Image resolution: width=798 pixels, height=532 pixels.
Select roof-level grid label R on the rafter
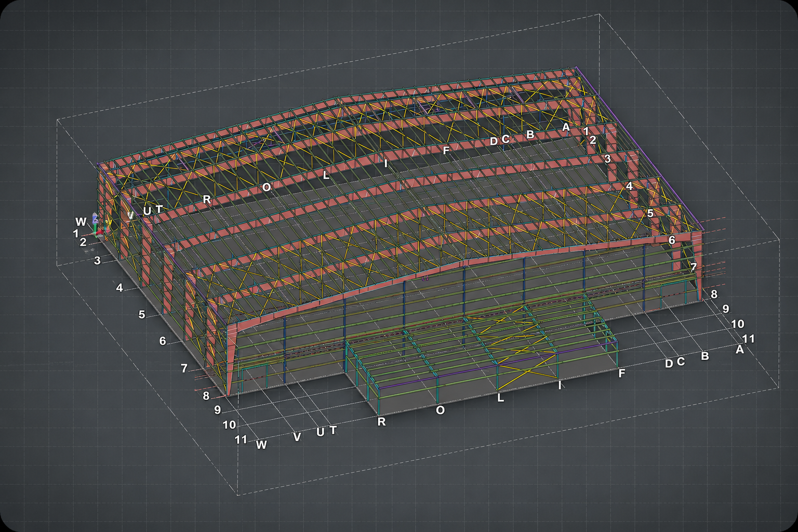coord(207,199)
